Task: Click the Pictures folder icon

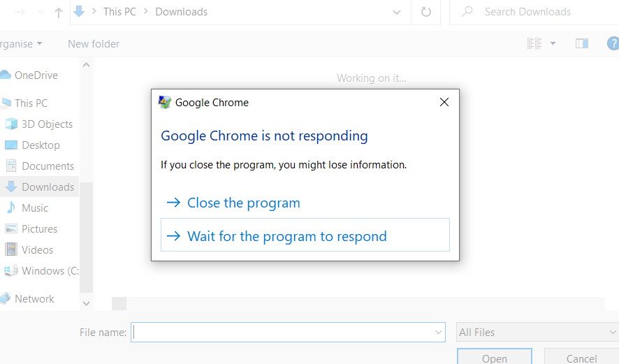Action: click(11, 228)
